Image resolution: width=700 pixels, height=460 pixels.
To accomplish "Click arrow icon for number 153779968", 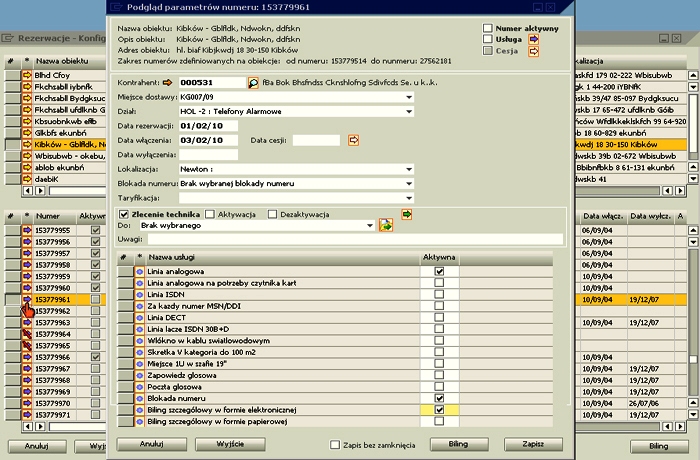I will pyautogui.click(x=27, y=381).
